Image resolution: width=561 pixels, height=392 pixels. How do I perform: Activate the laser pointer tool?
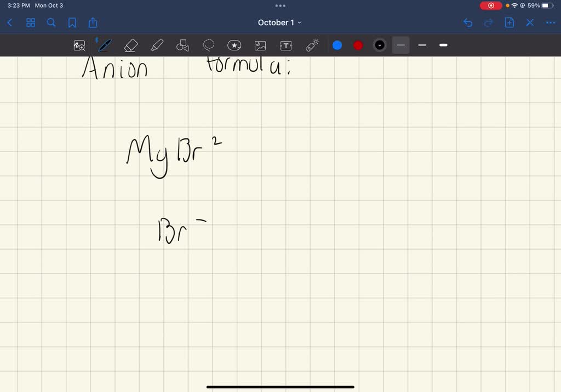(312, 45)
